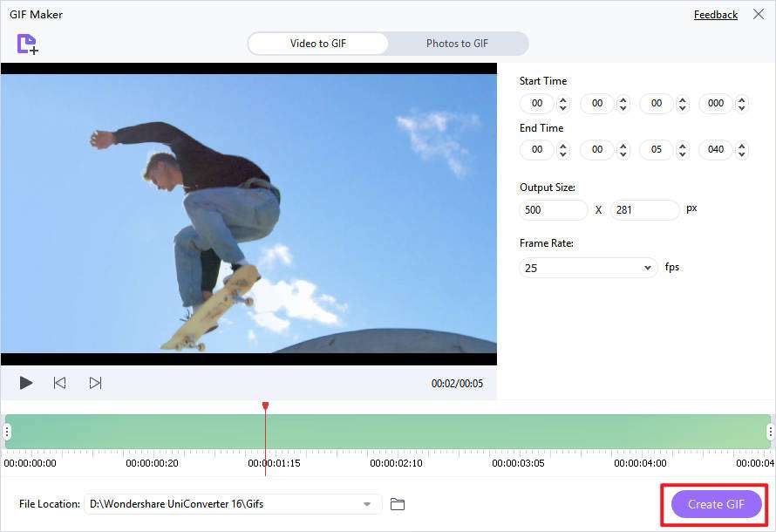Increase Start Time milliseconds value
Viewport: 776px width, 532px height.
tap(741, 99)
